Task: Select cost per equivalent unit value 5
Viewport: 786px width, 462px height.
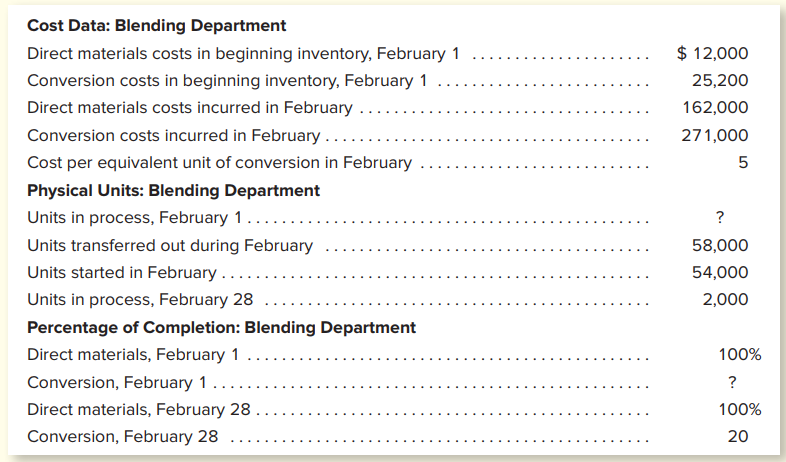Action: tap(743, 162)
